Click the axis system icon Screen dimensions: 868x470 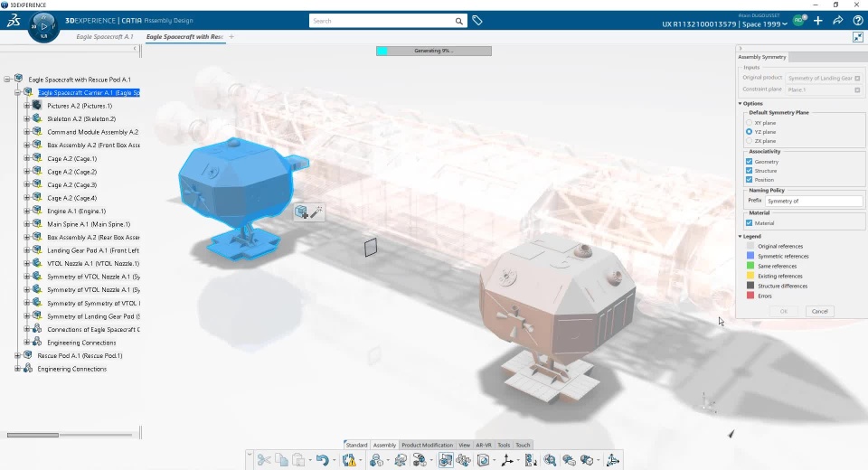(x=507, y=459)
